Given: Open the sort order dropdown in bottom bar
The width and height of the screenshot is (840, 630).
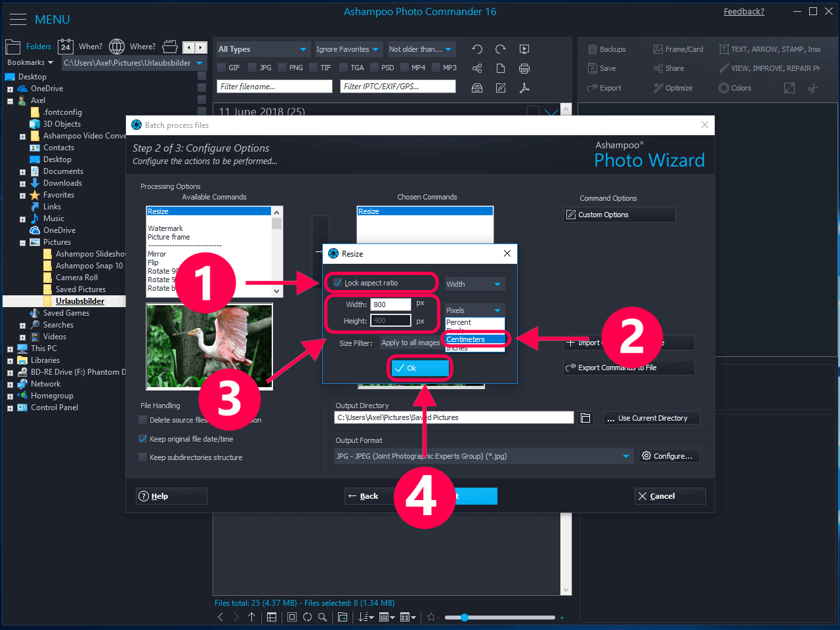Looking at the screenshot, I should (x=366, y=617).
